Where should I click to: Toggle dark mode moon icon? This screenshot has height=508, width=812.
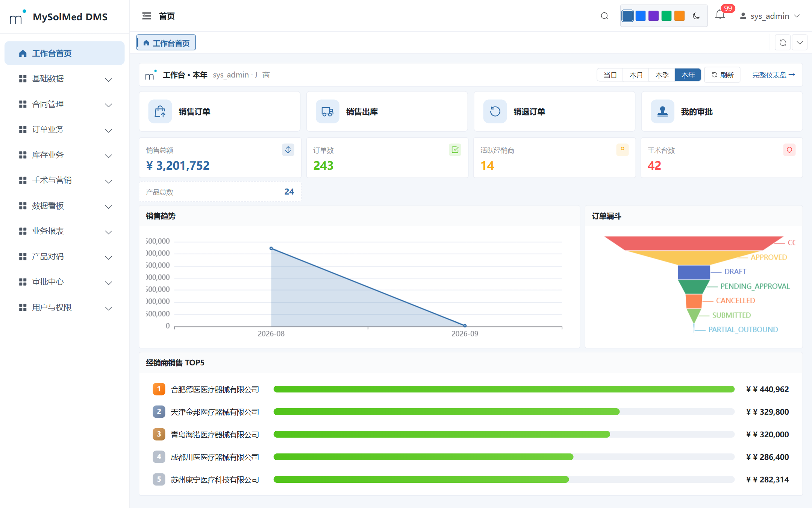696,16
